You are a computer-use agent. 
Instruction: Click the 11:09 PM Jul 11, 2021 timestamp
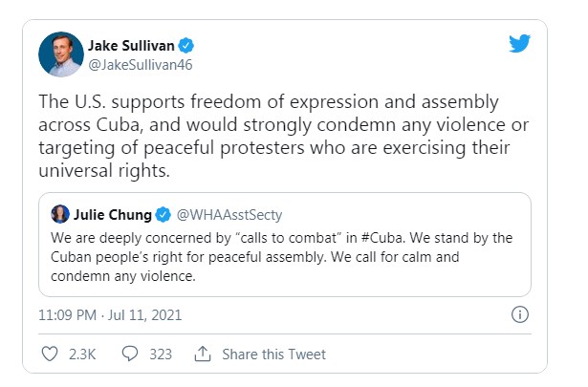[x=110, y=315]
